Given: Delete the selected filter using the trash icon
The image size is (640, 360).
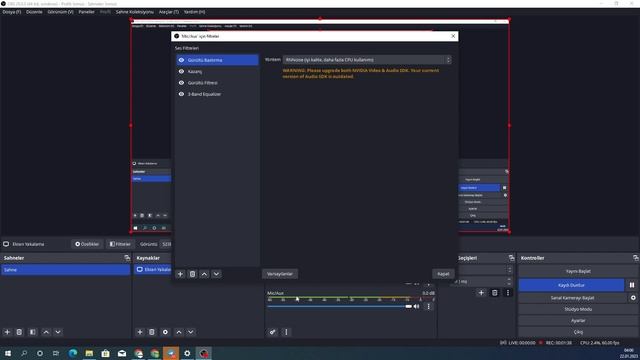Looking at the screenshot, I should (192, 274).
